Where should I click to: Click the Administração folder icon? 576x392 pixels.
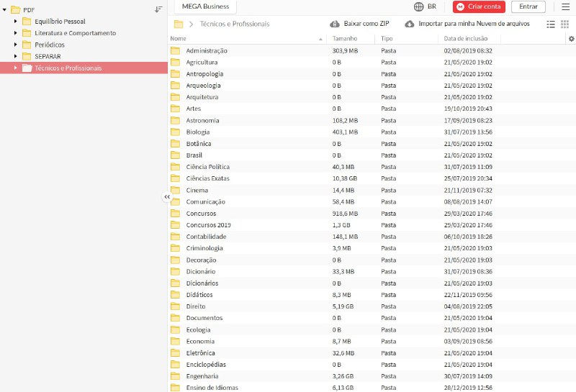(175, 50)
